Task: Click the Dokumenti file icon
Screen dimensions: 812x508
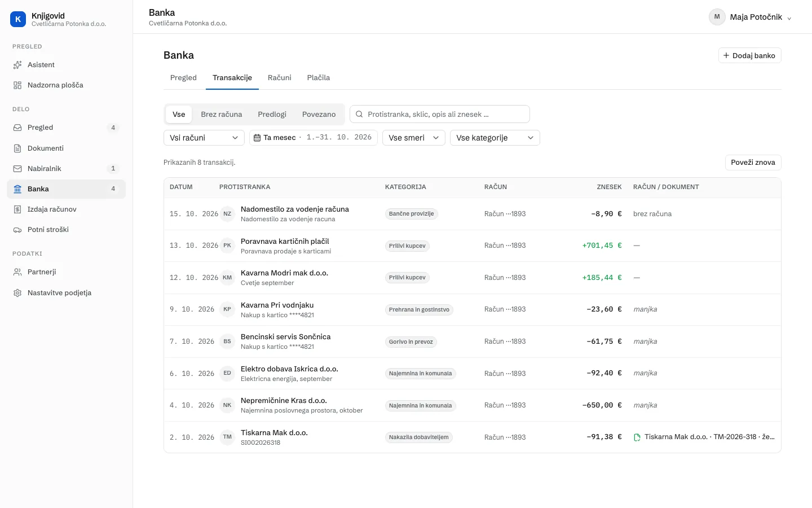Action: point(17,148)
